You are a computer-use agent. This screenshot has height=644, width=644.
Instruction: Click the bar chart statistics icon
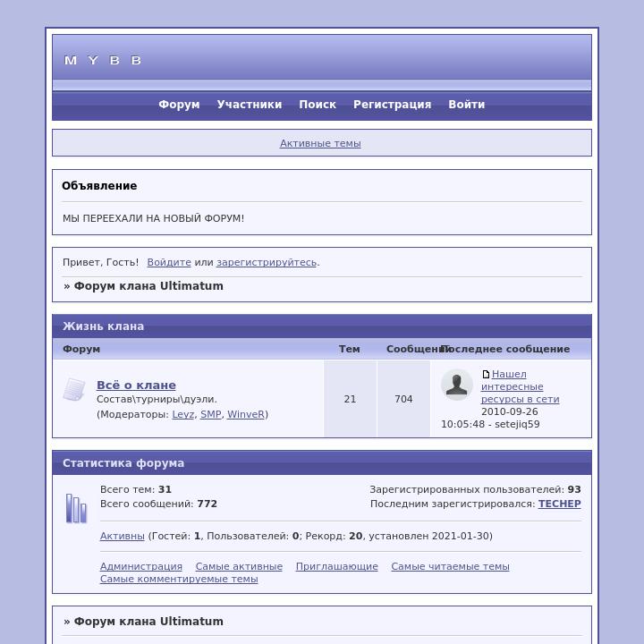(x=76, y=508)
